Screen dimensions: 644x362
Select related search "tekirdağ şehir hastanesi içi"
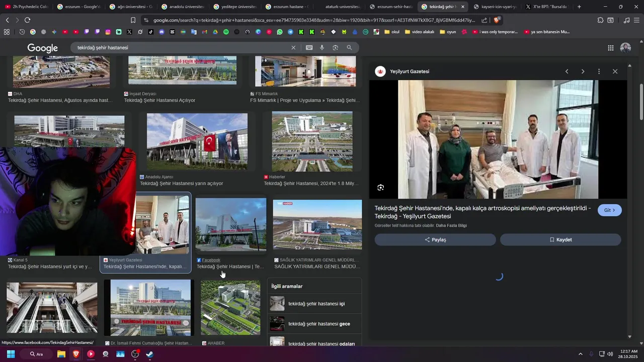(314, 304)
